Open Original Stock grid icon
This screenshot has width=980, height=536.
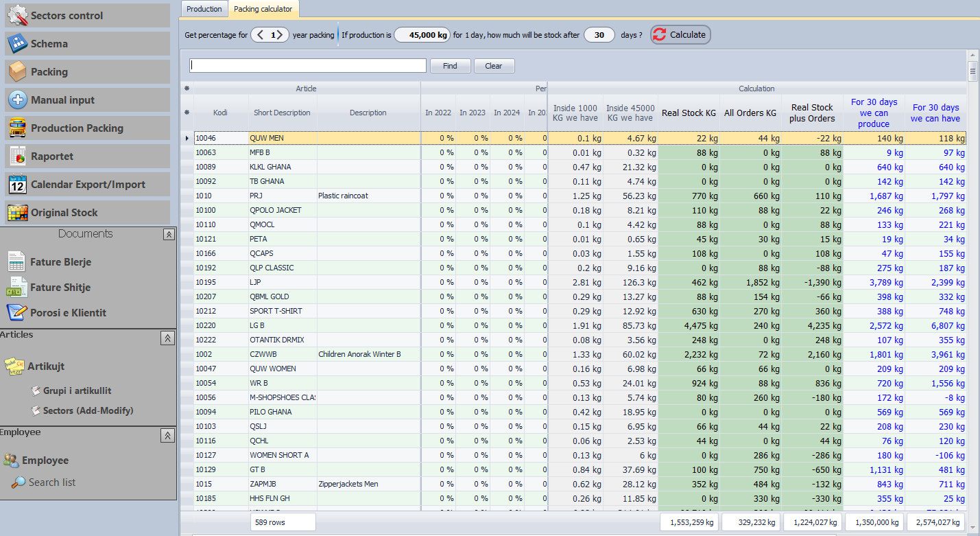tap(18, 212)
